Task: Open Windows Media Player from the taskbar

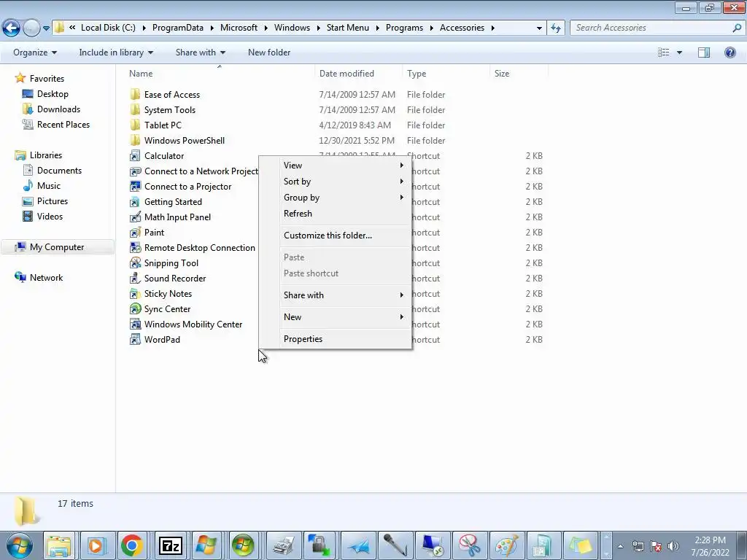Action: coord(96,545)
